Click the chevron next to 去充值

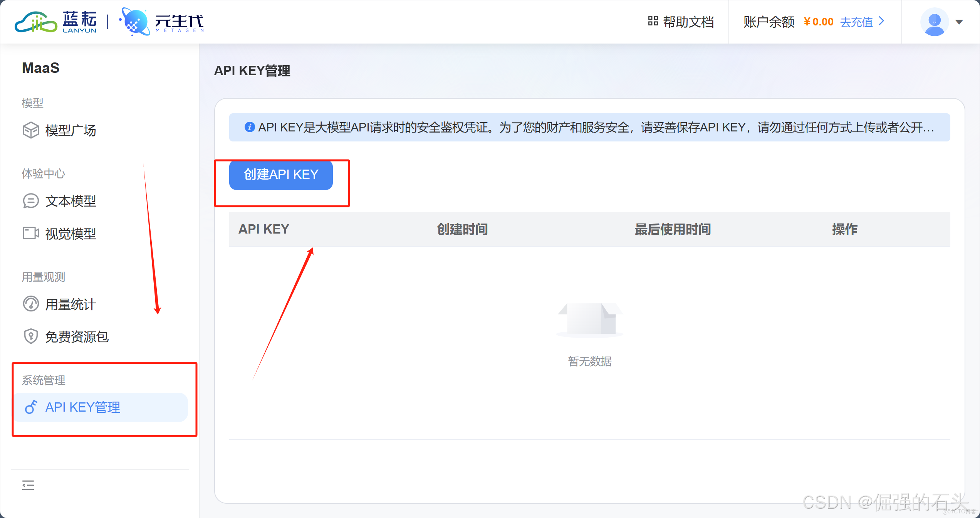click(x=881, y=21)
